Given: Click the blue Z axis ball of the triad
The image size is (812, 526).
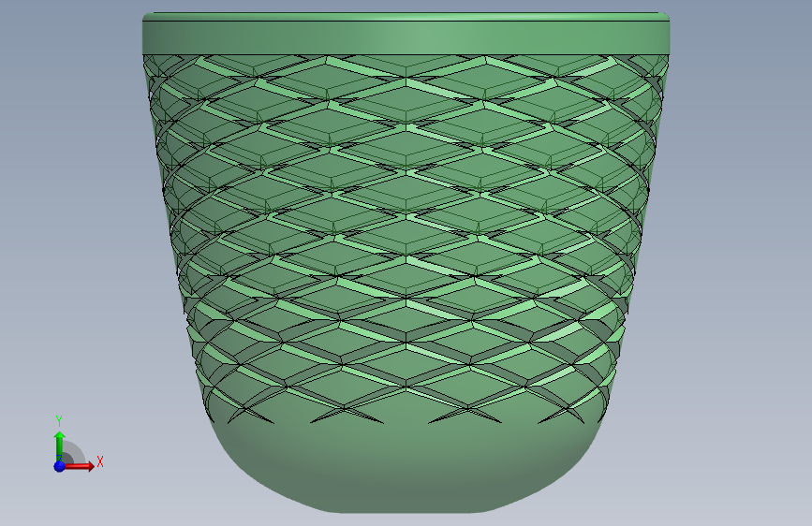Looking at the screenshot, I should click(x=60, y=466).
